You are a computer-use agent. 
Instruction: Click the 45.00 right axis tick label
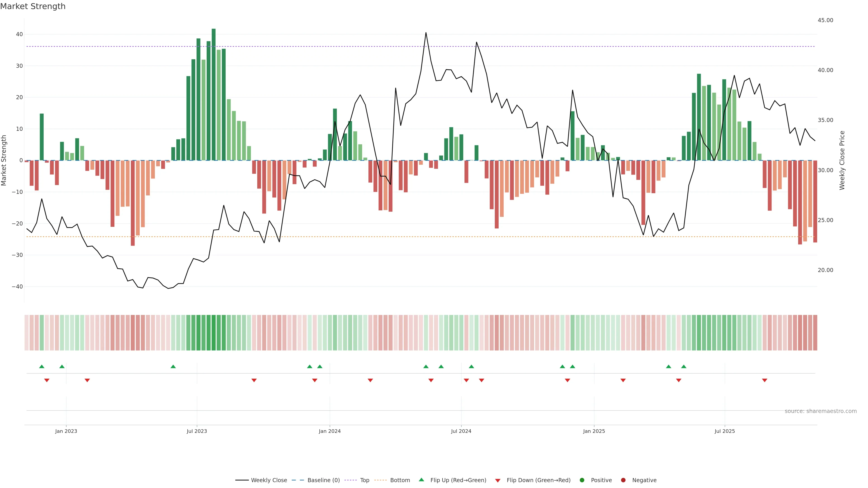(825, 20)
